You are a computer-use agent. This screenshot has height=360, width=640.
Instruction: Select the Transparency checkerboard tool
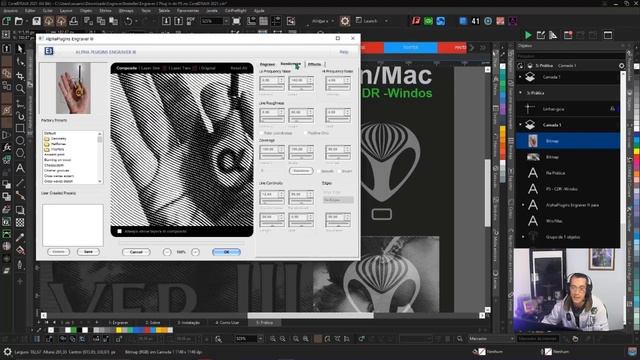20,223
